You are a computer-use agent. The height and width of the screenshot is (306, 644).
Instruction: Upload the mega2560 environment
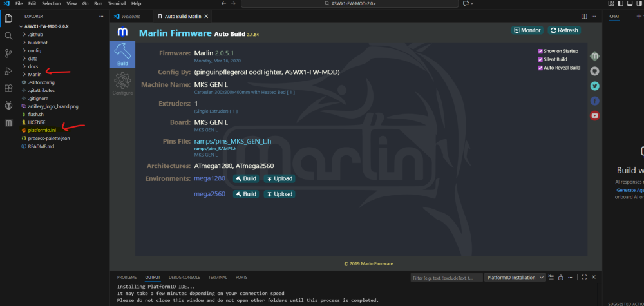tap(279, 194)
